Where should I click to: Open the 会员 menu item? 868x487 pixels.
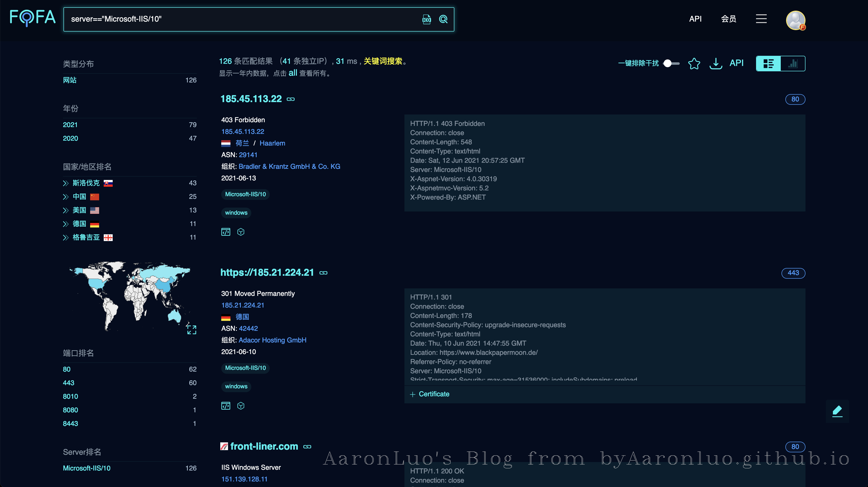pyautogui.click(x=728, y=19)
